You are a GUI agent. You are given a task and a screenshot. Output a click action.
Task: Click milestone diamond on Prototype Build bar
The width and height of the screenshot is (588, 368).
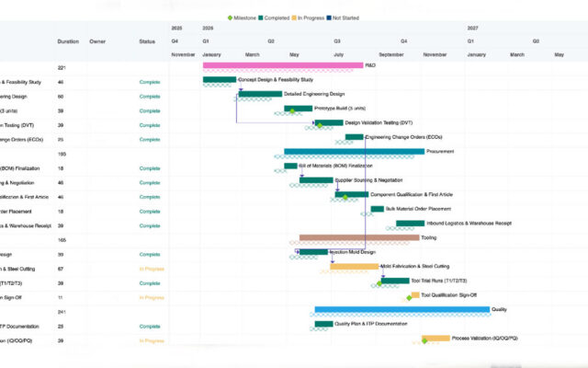[x=292, y=111]
